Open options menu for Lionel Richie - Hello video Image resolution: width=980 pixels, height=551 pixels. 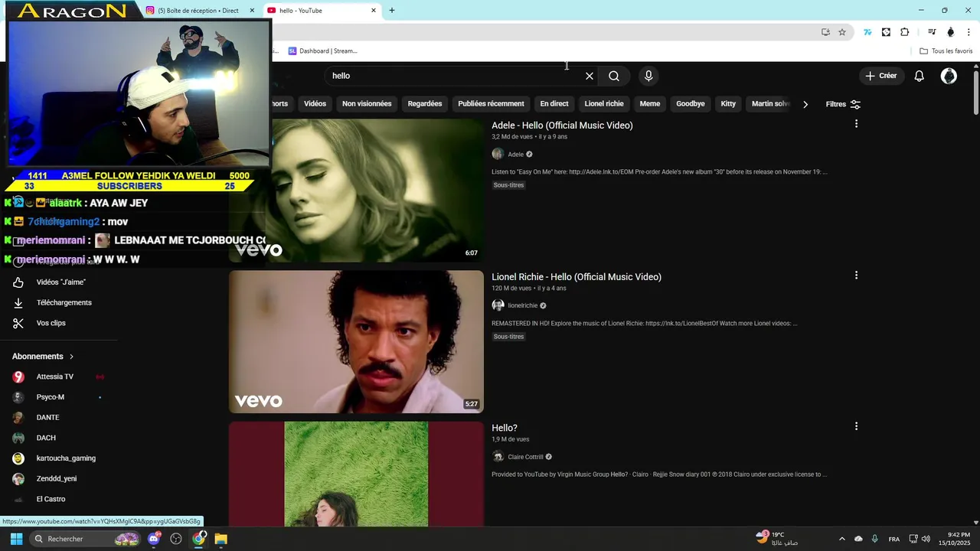click(856, 275)
